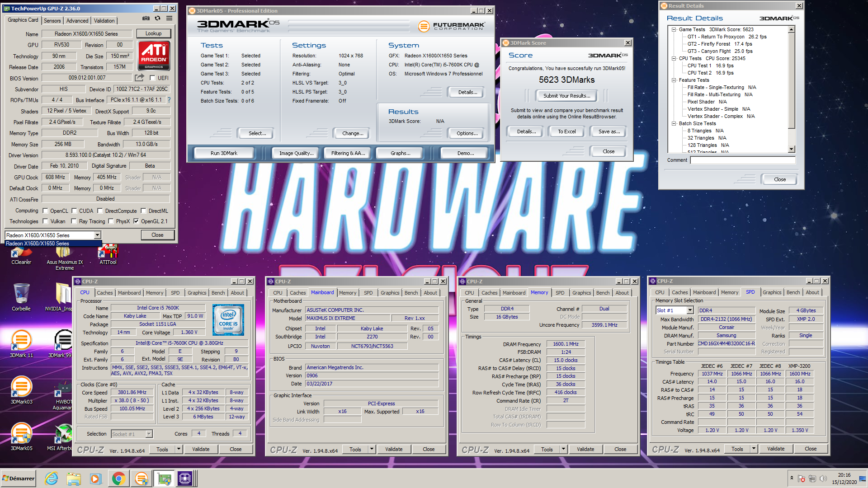
Task: Open Tools dropdown arrow in CPU-Z SPD window
Action: point(754,449)
